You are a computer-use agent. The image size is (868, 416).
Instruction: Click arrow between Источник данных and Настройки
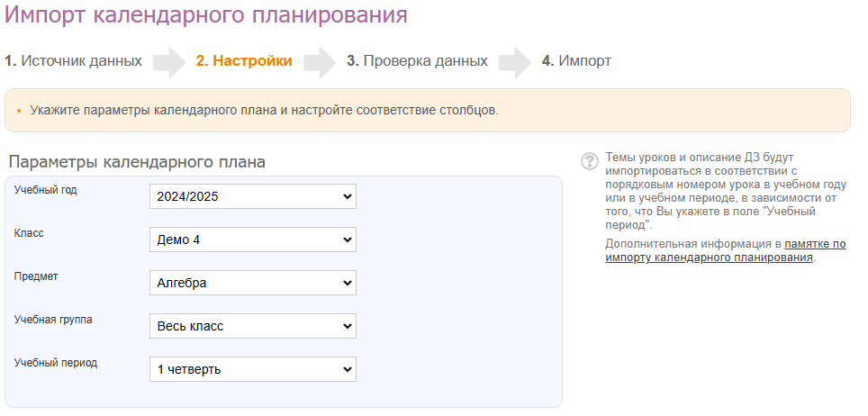point(168,62)
